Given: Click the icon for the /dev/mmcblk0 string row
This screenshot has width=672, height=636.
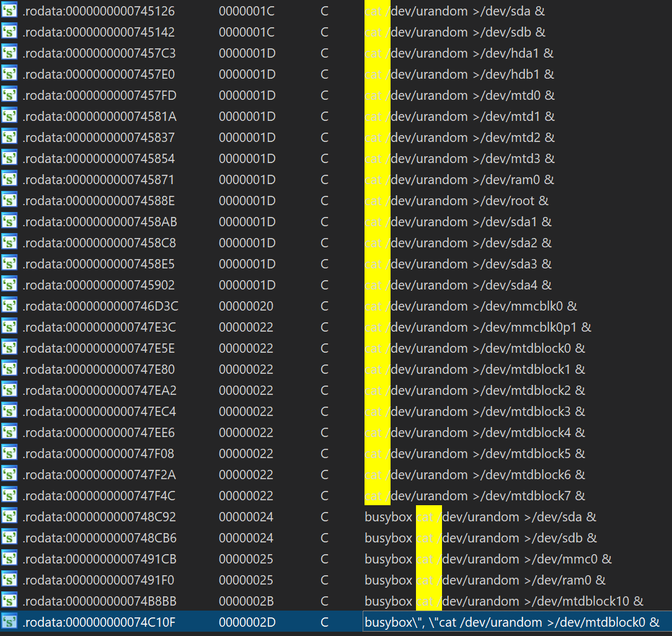Looking at the screenshot, I should pos(9,306).
